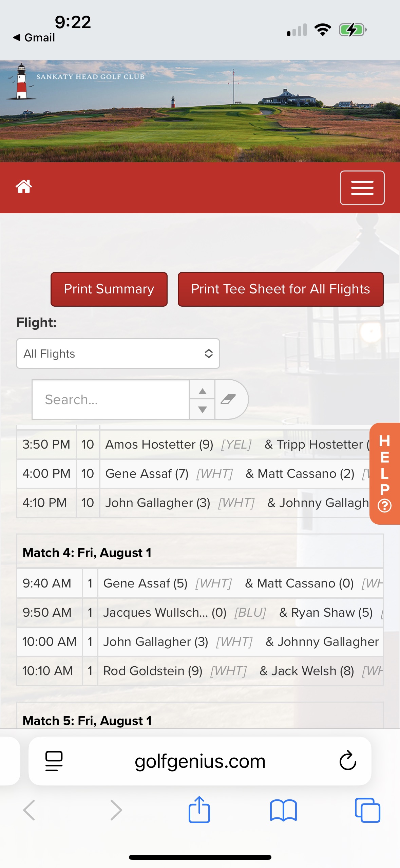Open the hamburger navigation menu
The image size is (400, 868).
362,188
